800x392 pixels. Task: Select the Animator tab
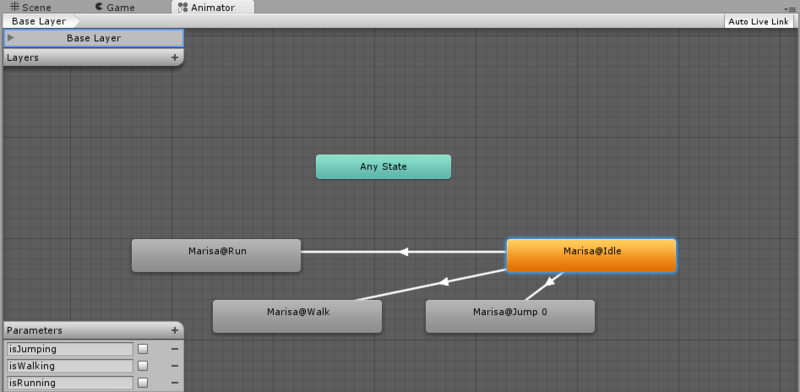click(213, 7)
